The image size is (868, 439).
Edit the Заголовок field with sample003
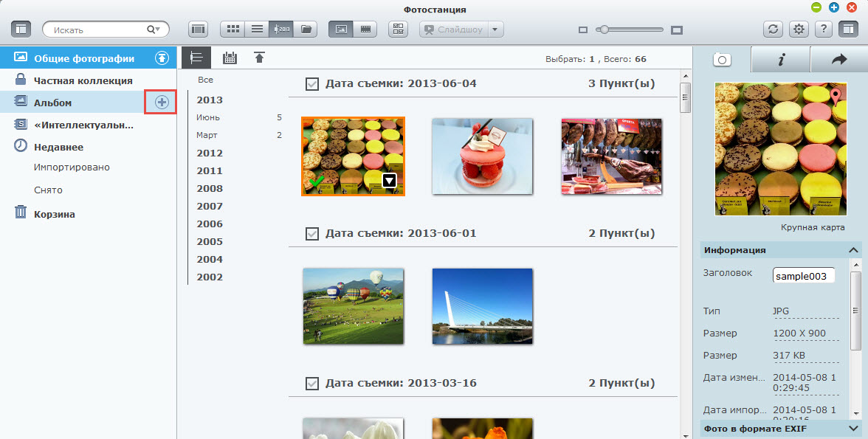tap(803, 276)
